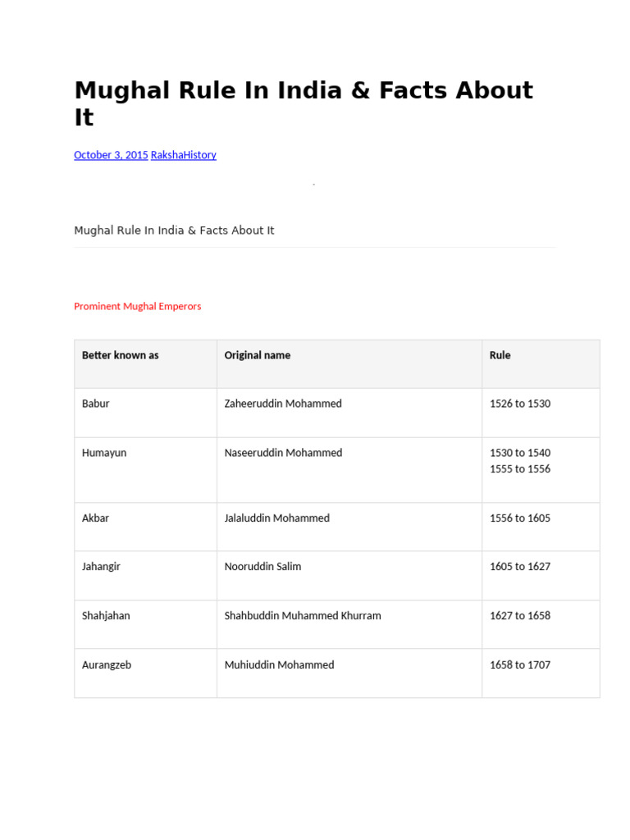630x840 pixels.
Task: Select the Zaheeruddin Mohammed cell
Action: pyautogui.click(x=349, y=413)
